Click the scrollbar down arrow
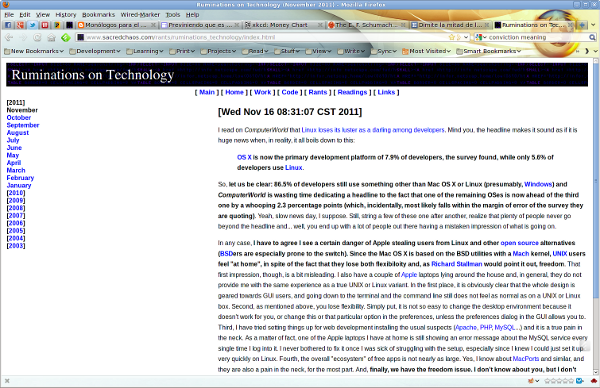This screenshot has height=388, width=600. [x=595, y=372]
